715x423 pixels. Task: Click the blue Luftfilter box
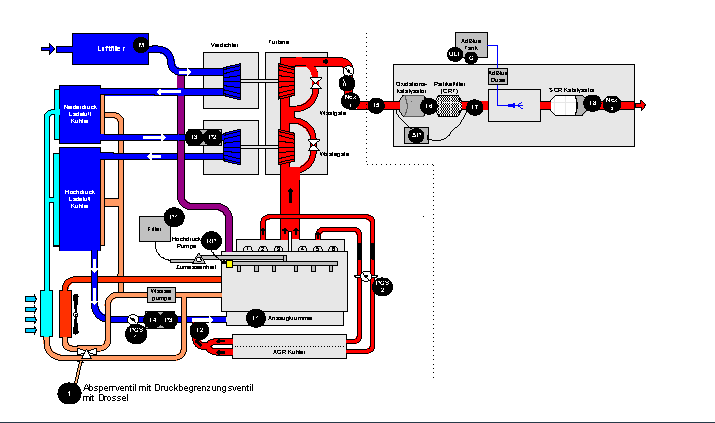[x=110, y=48]
